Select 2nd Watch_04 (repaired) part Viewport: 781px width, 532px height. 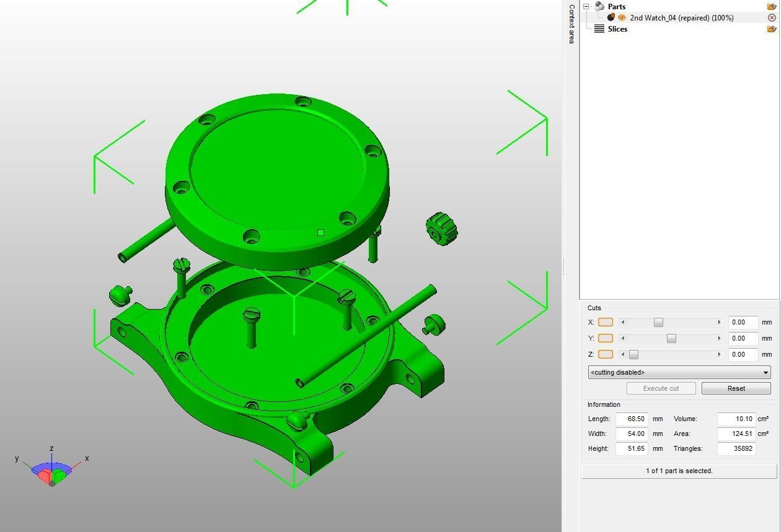pyautogui.click(x=682, y=18)
